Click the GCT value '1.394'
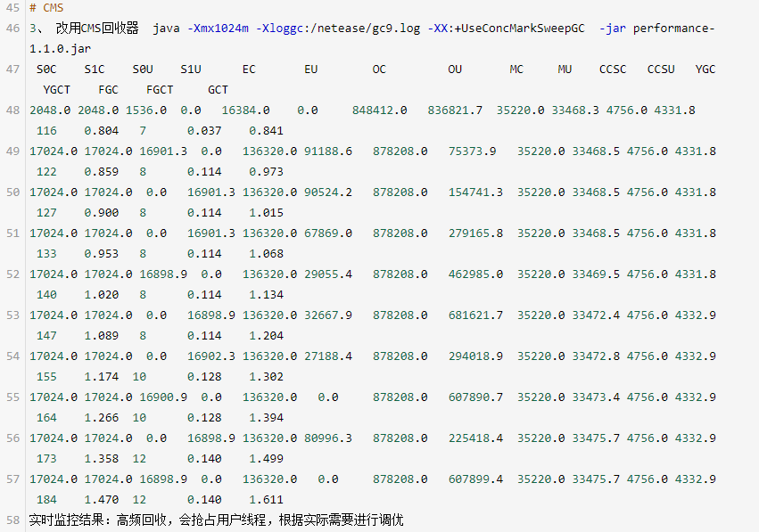This screenshot has width=759, height=532. click(267, 418)
